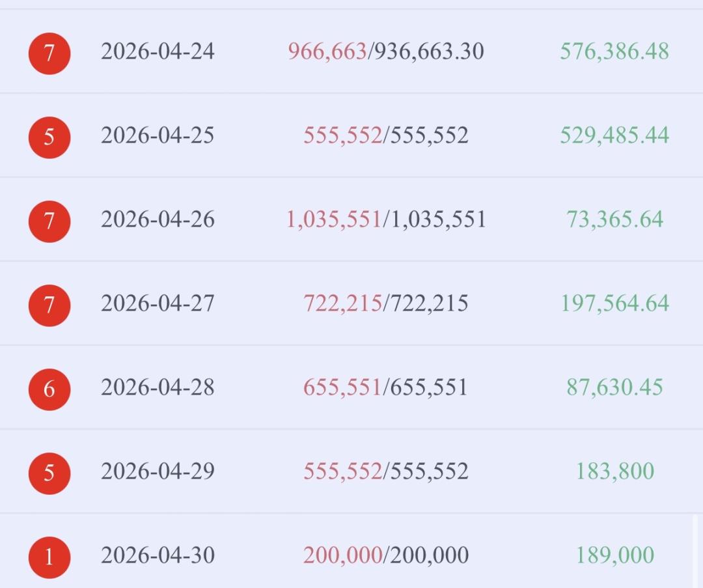This screenshot has height=588, width=703.
Task: Tap the 722,215/722,215 amount
Action: coord(386,303)
